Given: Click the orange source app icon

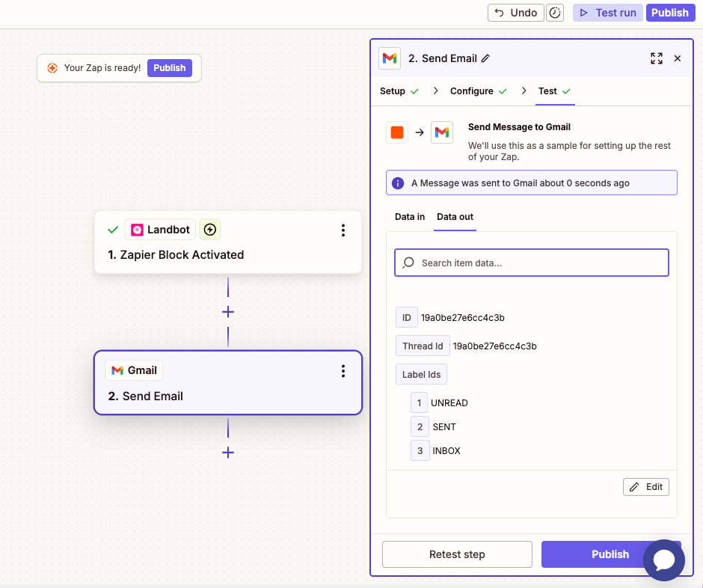Looking at the screenshot, I should pos(397,132).
